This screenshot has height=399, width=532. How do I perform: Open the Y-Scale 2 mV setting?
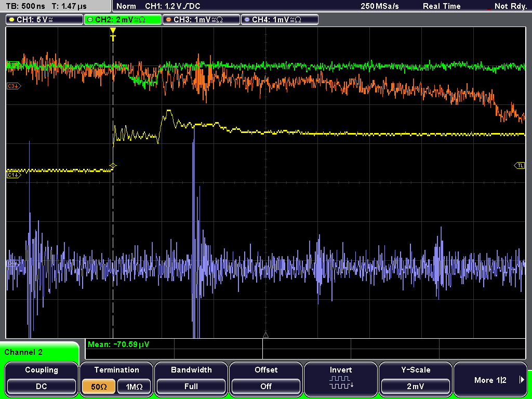click(415, 379)
